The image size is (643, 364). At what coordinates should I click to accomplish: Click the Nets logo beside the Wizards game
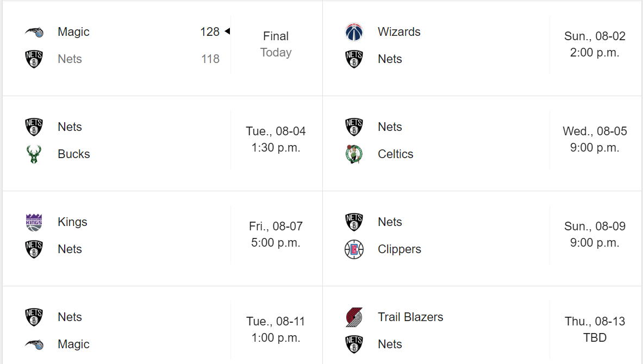(x=354, y=59)
